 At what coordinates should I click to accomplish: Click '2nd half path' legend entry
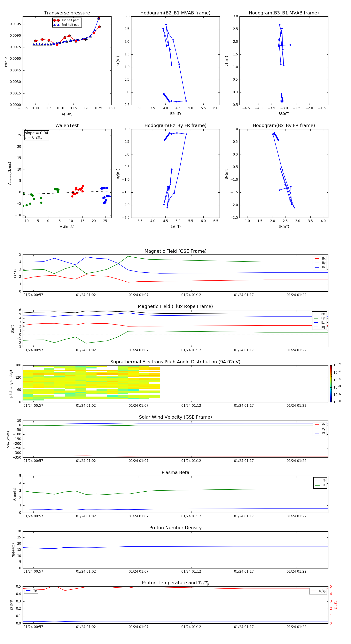pyautogui.click(x=67, y=25)
